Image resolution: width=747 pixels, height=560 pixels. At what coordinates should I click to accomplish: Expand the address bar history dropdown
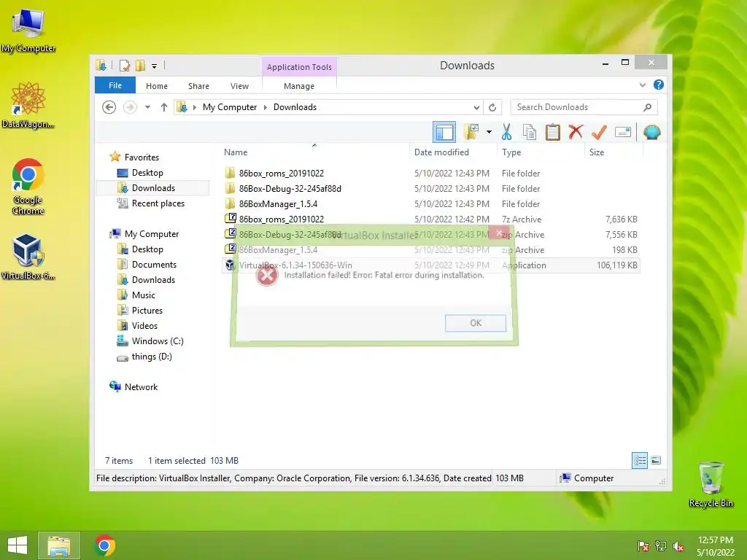point(476,108)
